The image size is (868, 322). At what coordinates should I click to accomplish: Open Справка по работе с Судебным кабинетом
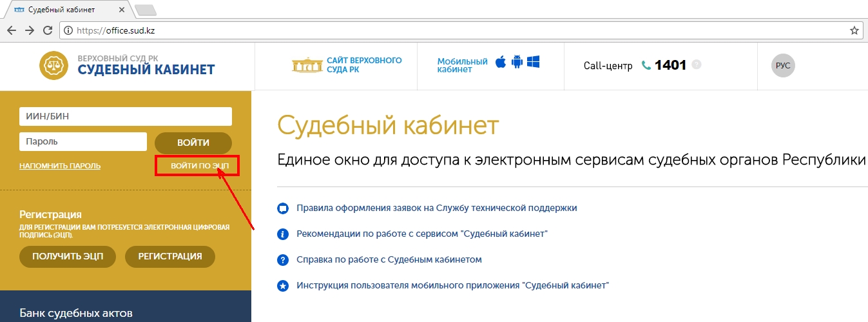(x=389, y=259)
